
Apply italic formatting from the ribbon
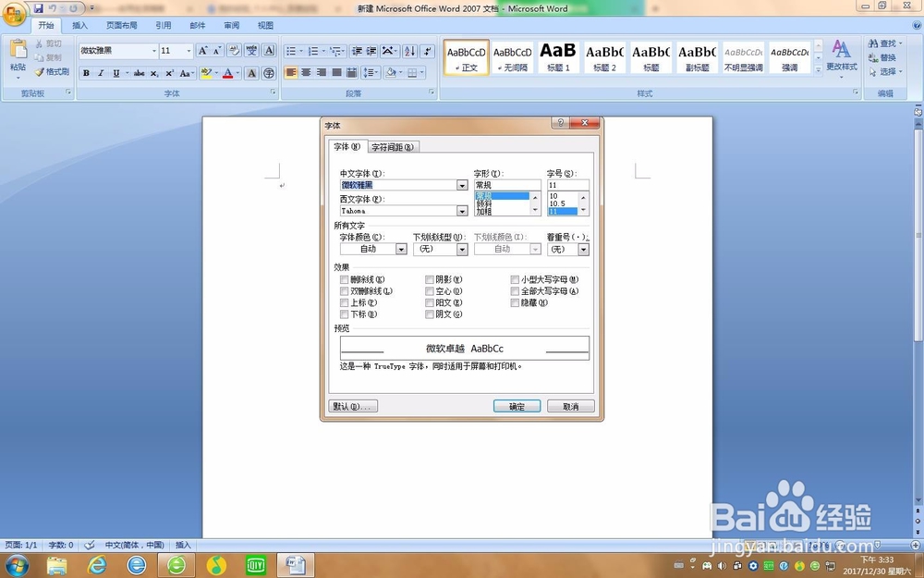(x=100, y=73)
